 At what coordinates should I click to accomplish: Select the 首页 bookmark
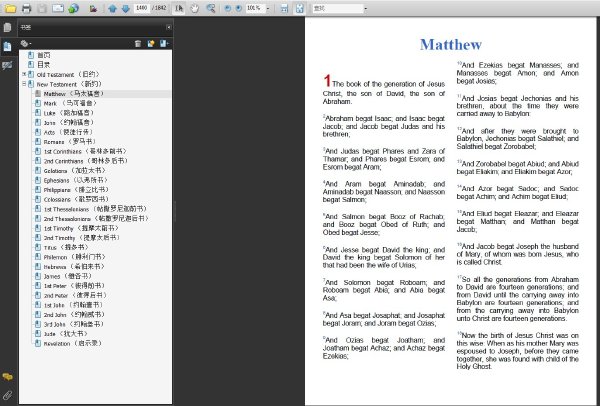click(43, 55)
